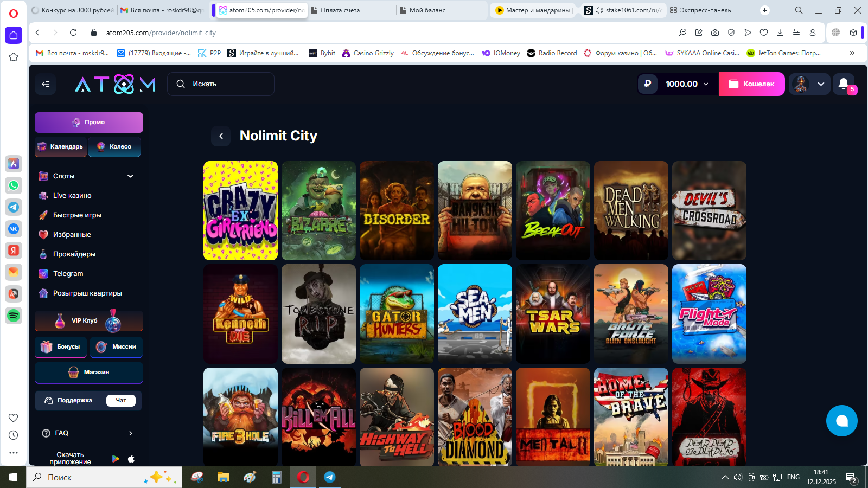Open the live chat bubble
Image resolution: width=868 pixels, height=488 pixels.
click(842, 421)
